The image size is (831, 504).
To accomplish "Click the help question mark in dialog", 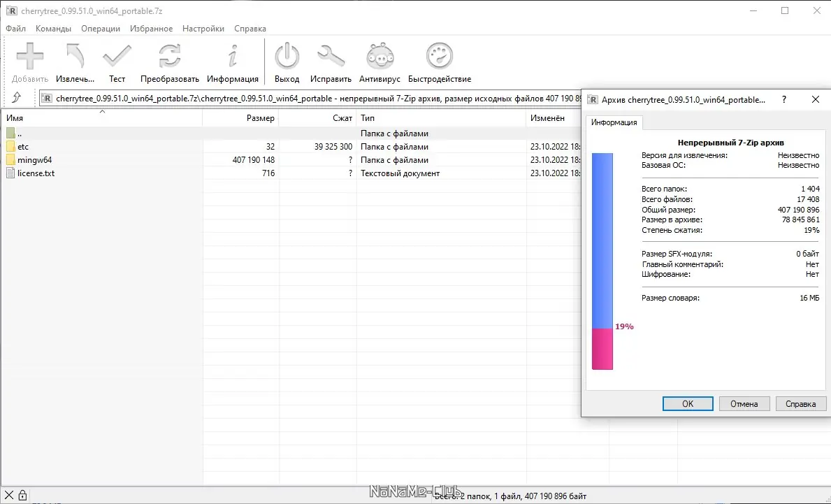I will (x=784, y=100).
